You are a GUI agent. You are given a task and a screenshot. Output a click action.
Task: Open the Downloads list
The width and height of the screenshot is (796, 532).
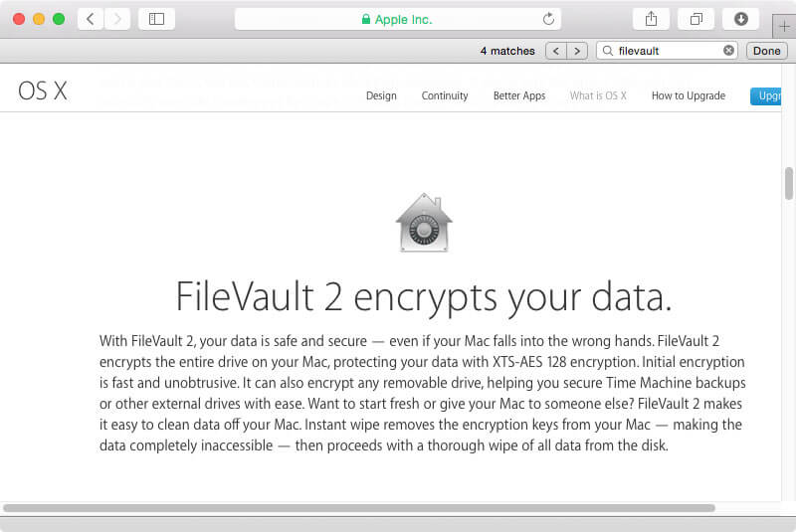[740, 19]
